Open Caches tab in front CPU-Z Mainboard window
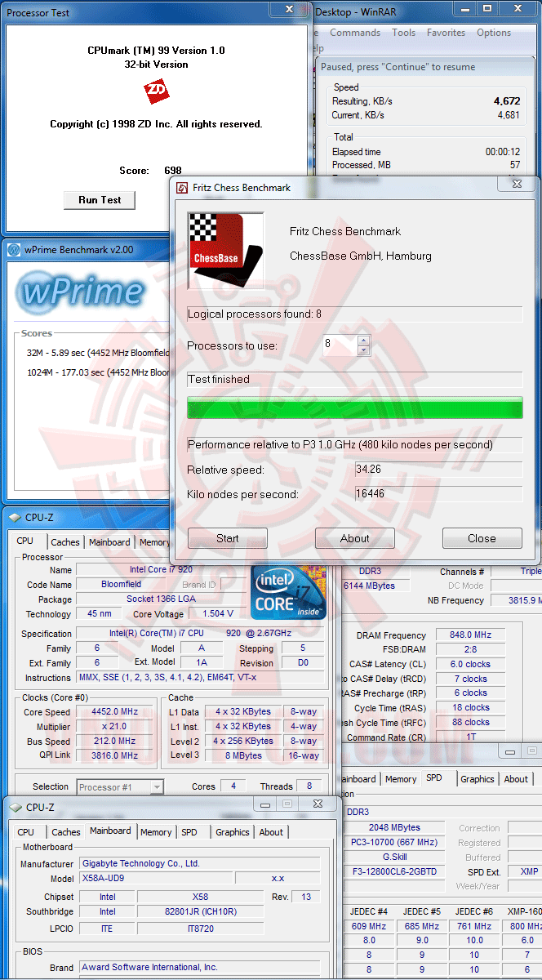542x980 pixels. (66, 832)
